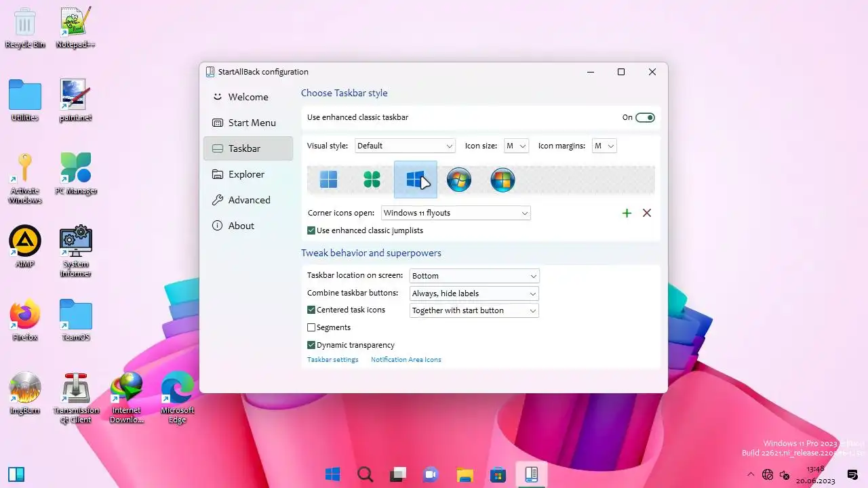Screen dimensions: 868x488
Task: Open Microsoft Store from the taskbar
Action: (498, 474)
